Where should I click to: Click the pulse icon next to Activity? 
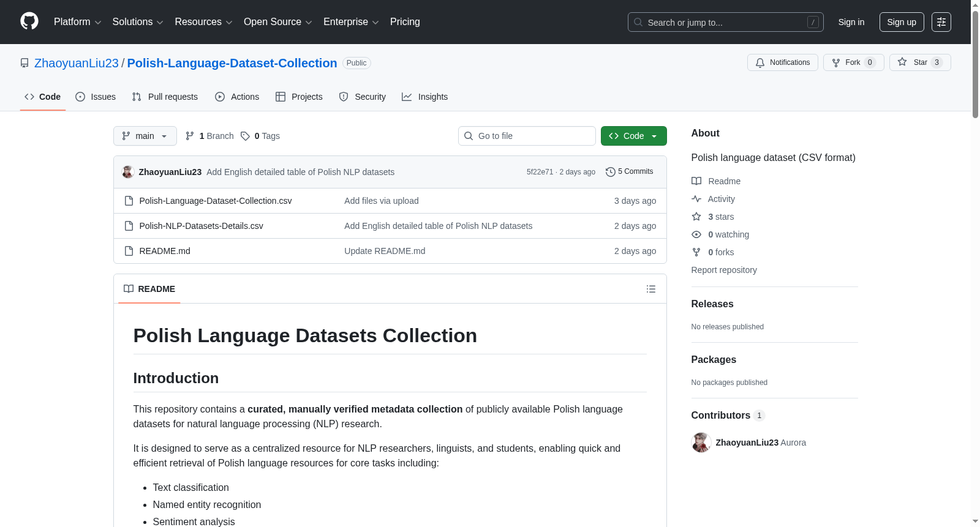pos(696,199)
